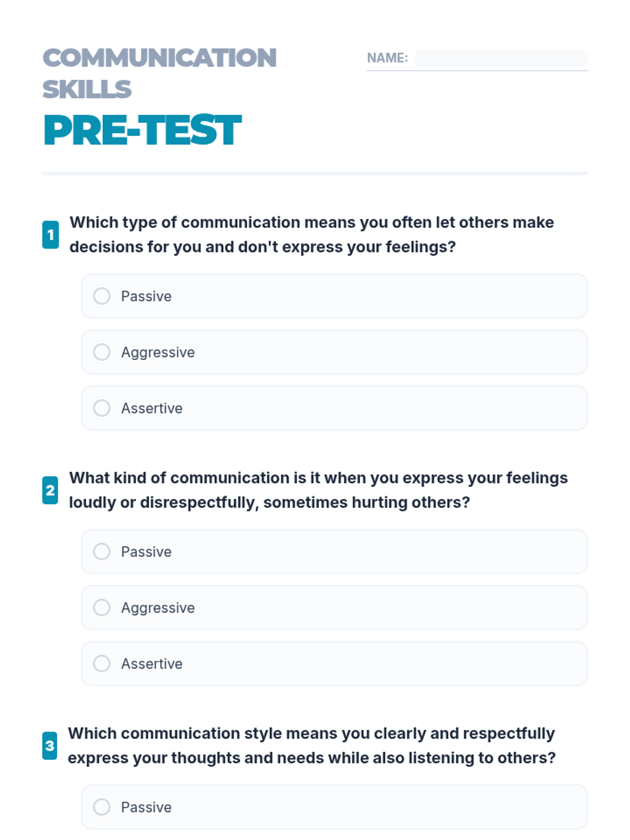Click the PRE-TEST heading
Image resolution: width=630 pixels, height=840 pixels.
pos(142,130)
